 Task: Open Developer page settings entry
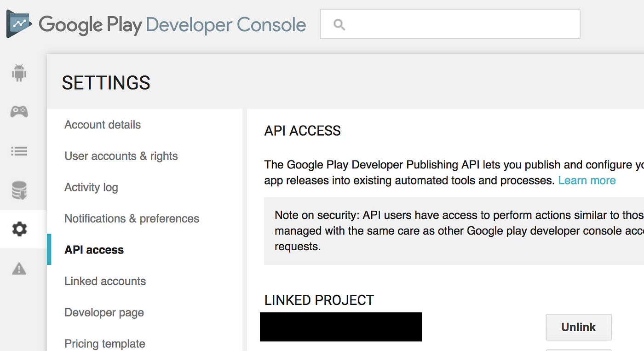point(104,313)
